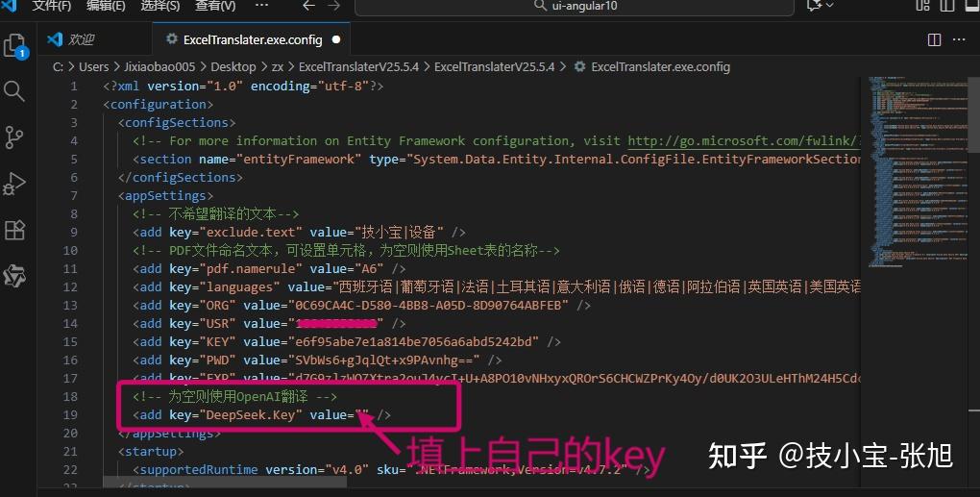Open the Search view in activity bar

(x=13, y=91)
